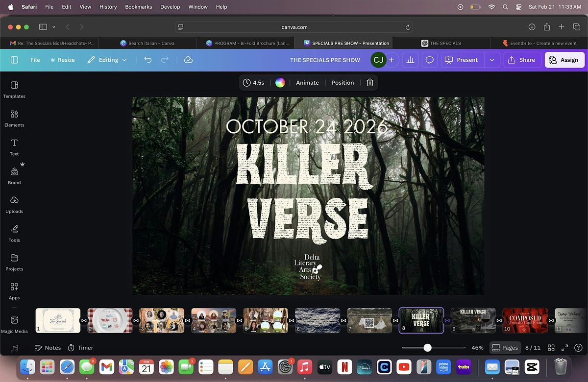Click the undo arrow
588x382 pixels.
pos(147,60)
